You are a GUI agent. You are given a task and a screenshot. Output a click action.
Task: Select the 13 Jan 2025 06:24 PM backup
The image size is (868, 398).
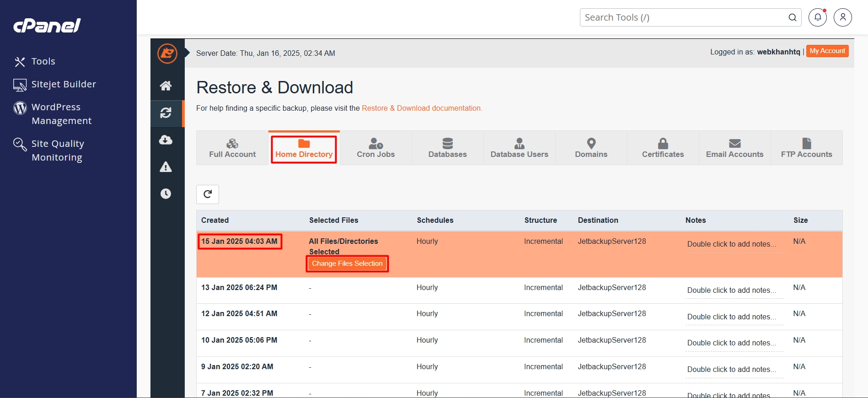pos(239,288)
